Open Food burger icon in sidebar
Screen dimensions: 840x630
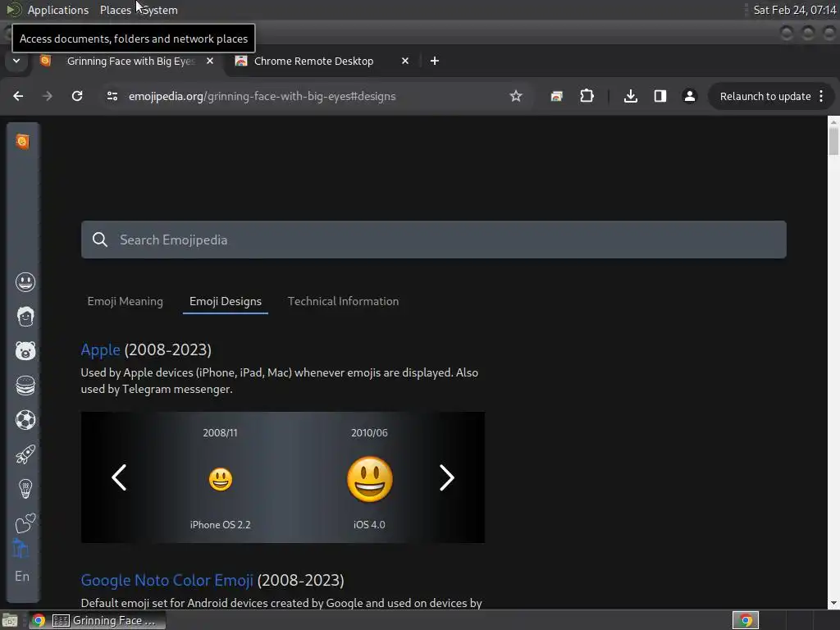[x=25, y=386]
